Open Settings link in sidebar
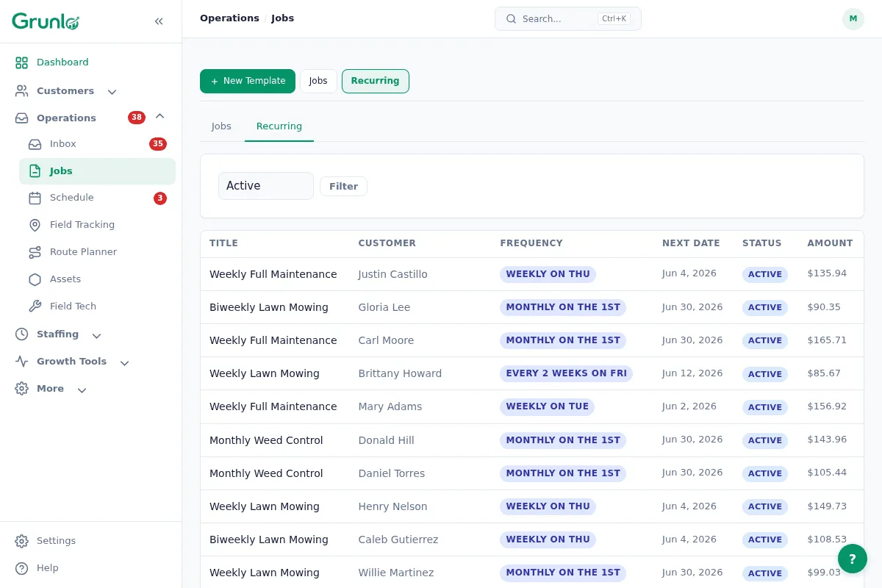Image resolution: width=882 pixels, height=588 pixels. [91, 541]
